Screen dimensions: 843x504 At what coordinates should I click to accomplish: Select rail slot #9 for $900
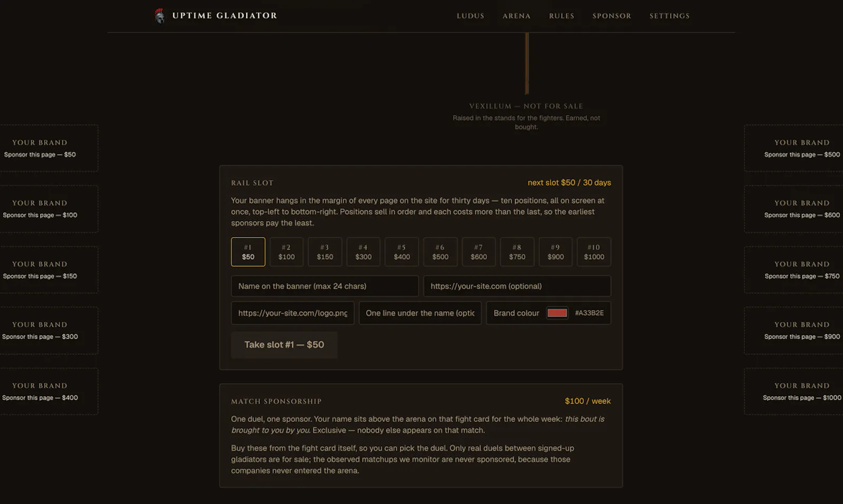(556, 252)
